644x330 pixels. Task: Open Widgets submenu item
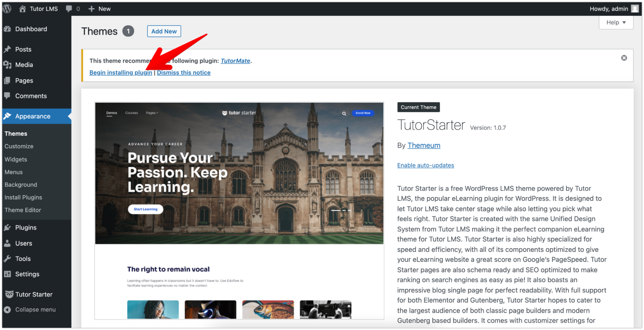[x=16, y=159]
